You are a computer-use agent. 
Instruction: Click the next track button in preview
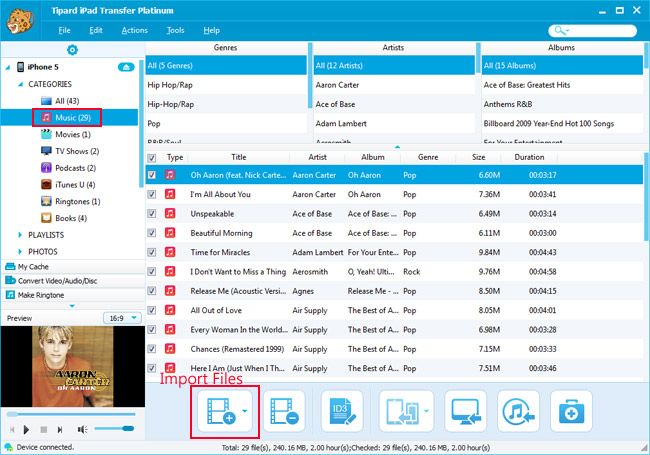tap(60, 430)
